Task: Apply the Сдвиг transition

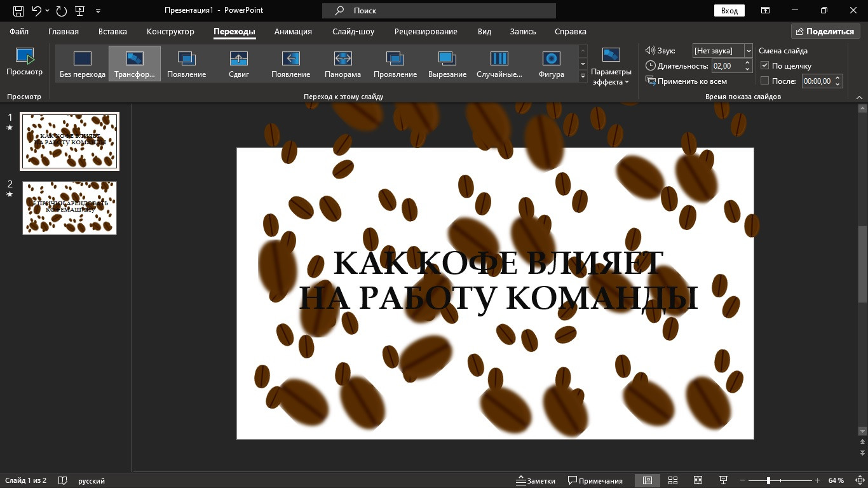Action: pyautogui.click(x=238, y=64)
